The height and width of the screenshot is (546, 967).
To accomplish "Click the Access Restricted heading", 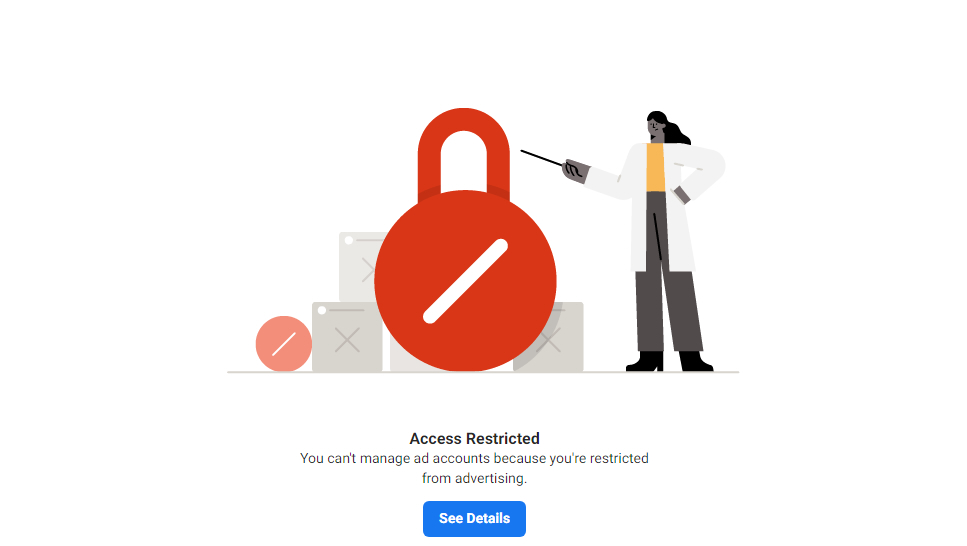I will click(474, 438).
